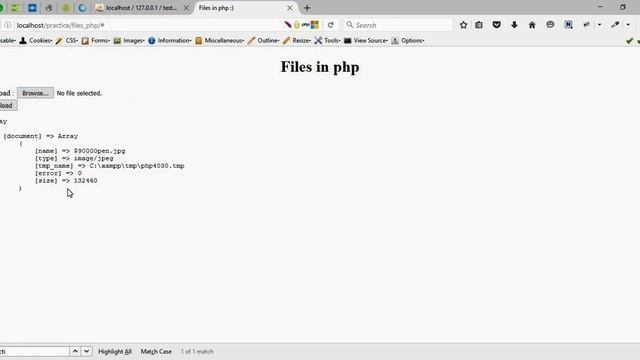
Task: Switch to pinned blue C circle tab
Action: pos(82,8)
